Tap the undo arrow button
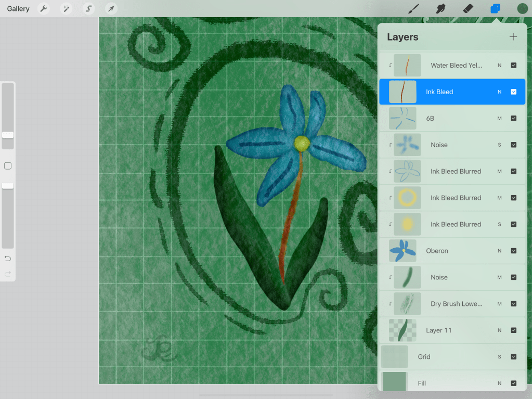532x399 pixels. coord(8,259)
